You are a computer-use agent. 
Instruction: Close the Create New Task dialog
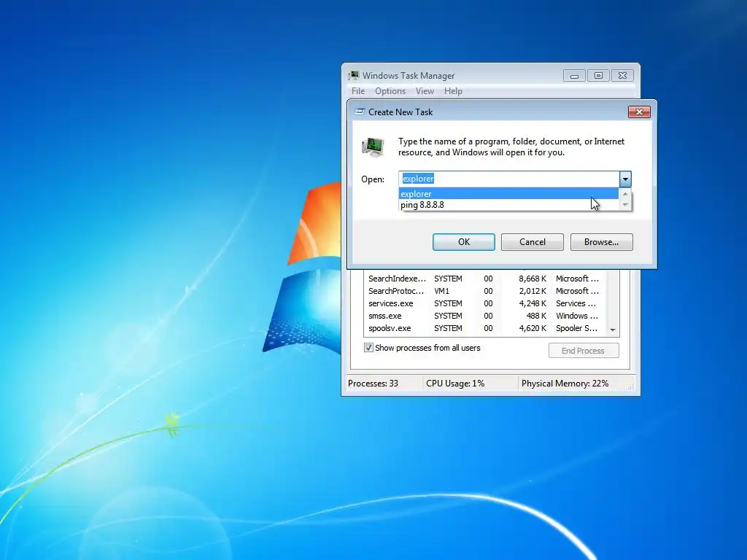coord(639,112)
